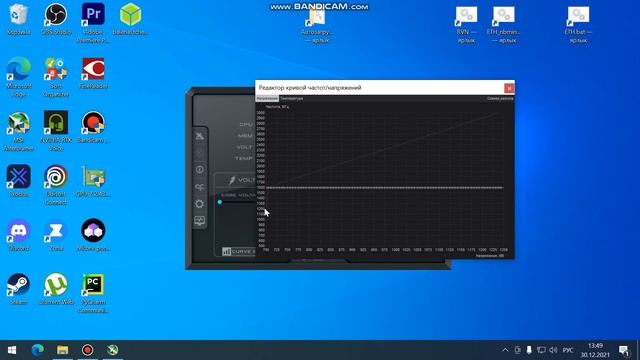Select the Bandicam desktop shortcut
Viewport: 640px width, 360px height.
(x=93, y=127)
